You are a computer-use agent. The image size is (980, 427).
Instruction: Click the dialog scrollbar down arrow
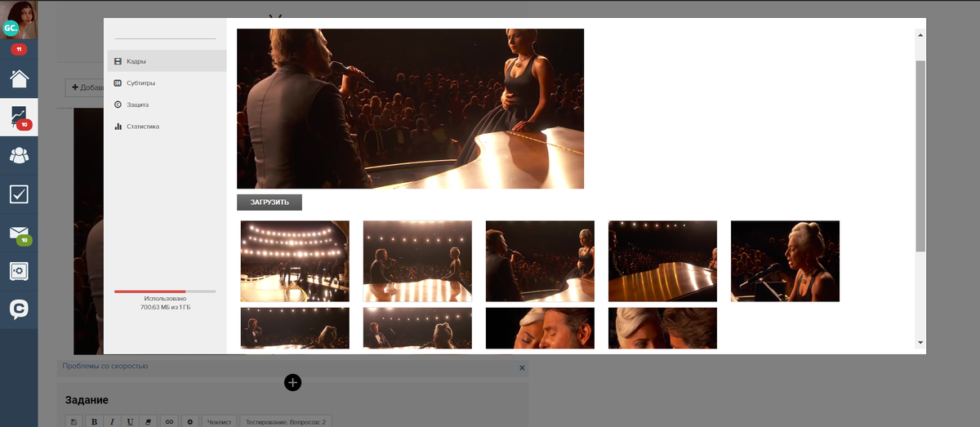[920, 342]
